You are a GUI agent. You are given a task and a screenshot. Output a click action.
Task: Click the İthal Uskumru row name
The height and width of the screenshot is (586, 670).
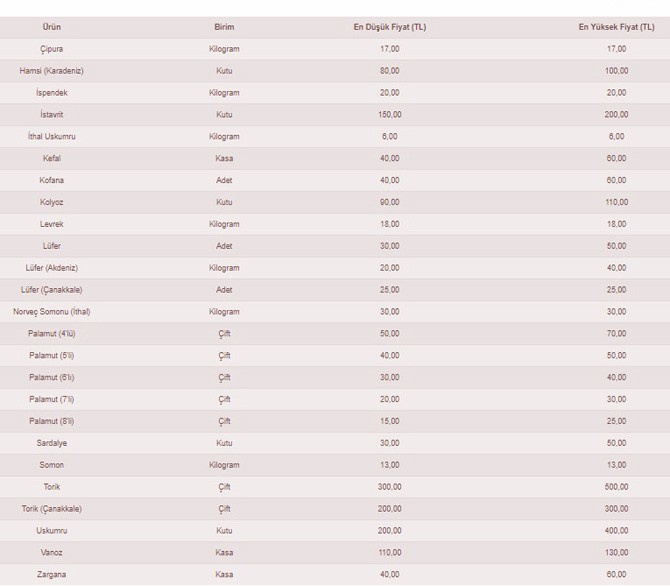[x=52, y=137]
